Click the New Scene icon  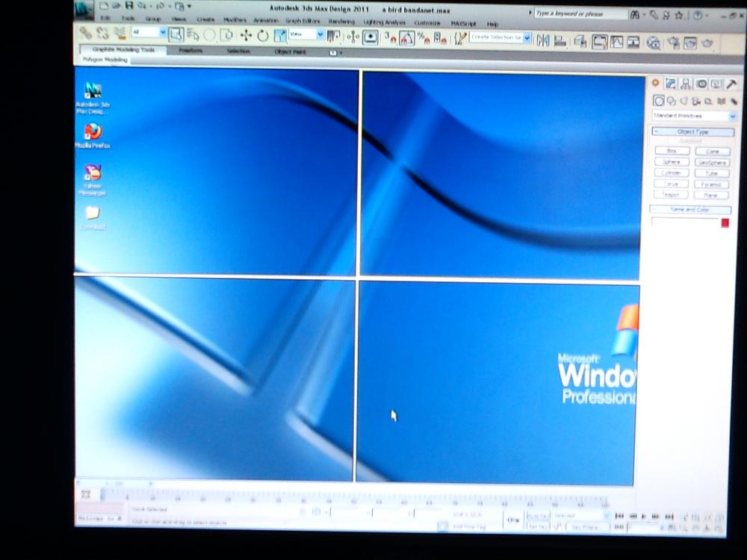coord(104,6)
